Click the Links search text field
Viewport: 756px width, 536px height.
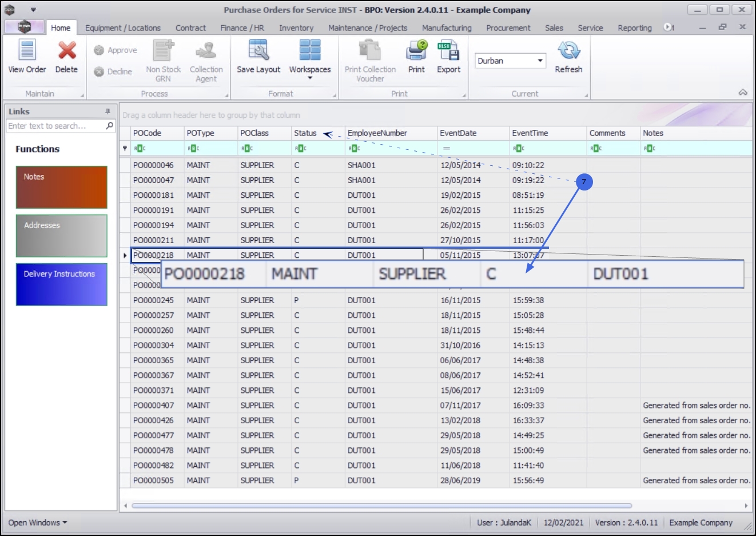(55, 126)
